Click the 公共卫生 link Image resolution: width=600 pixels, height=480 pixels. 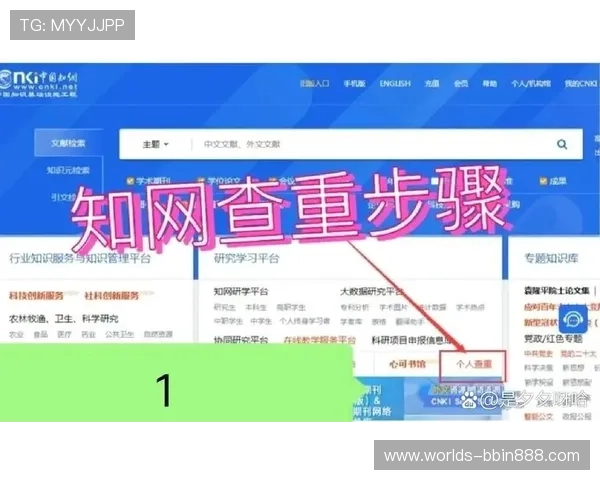click(119, 334)
